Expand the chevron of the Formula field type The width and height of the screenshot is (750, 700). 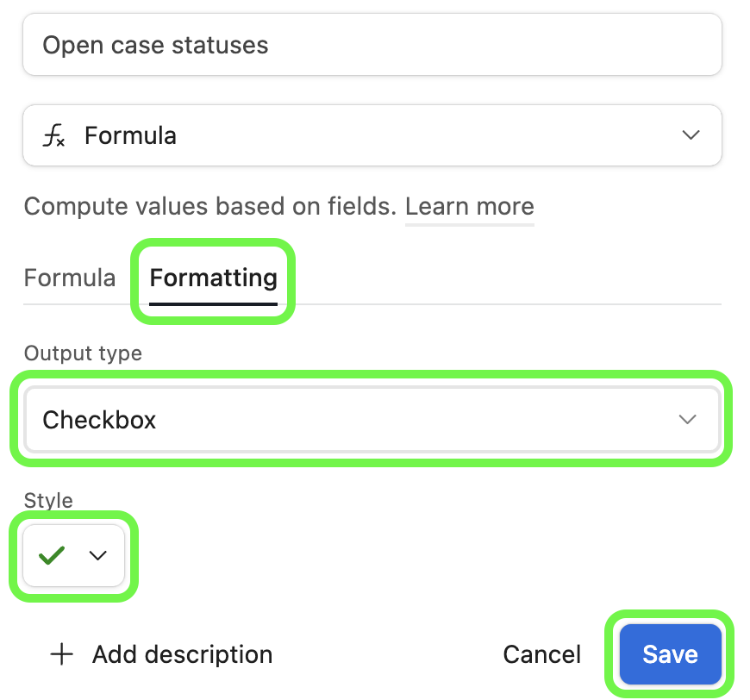tap(691, 135)
